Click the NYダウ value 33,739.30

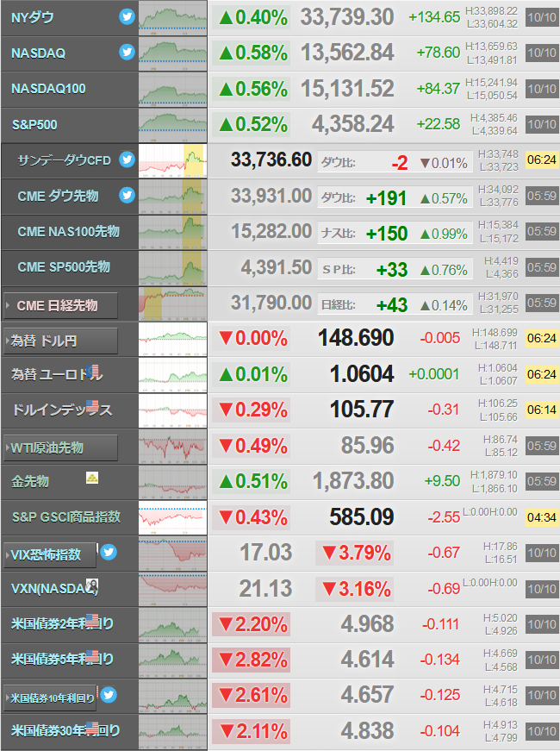pyautogui.click(x=347, y=17)
